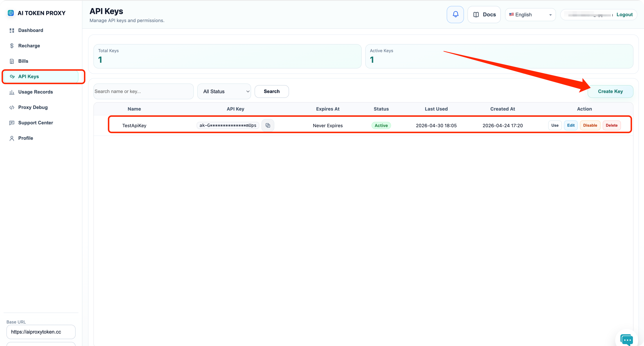
Task: Open the live chat bubble icon
Action: pyautogui.click(x=626, y=340)
